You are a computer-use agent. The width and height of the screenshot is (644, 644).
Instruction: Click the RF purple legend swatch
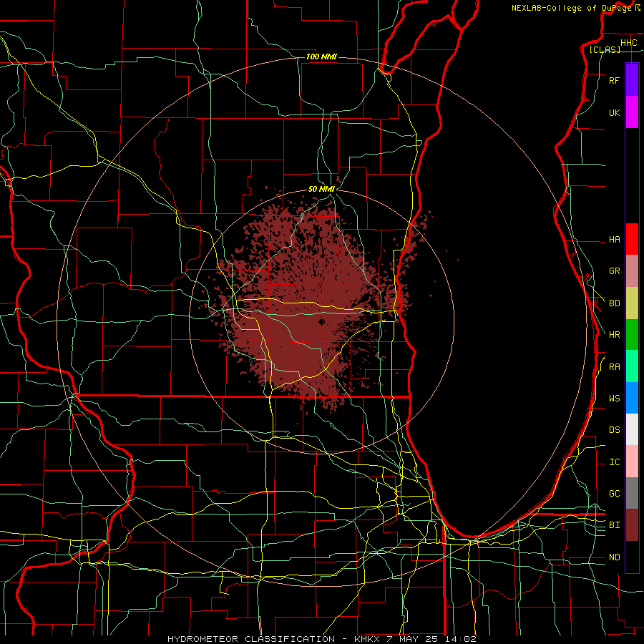point(632,80)
